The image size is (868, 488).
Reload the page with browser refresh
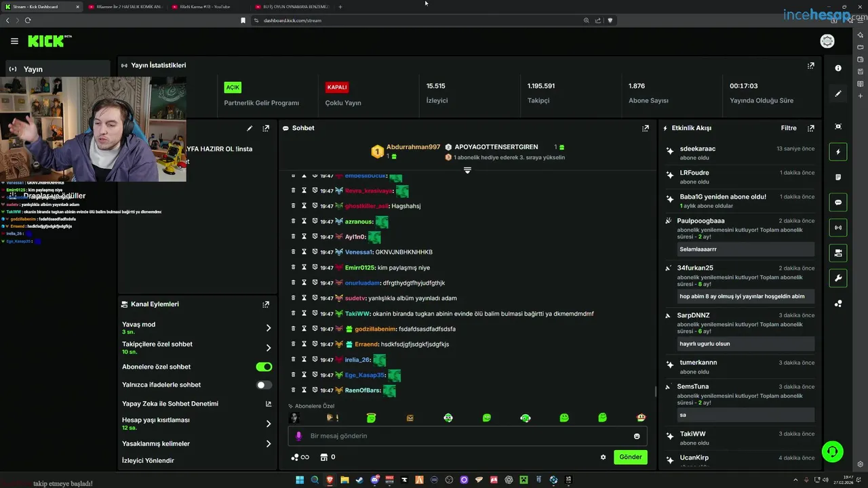click(x=28, y=20)
